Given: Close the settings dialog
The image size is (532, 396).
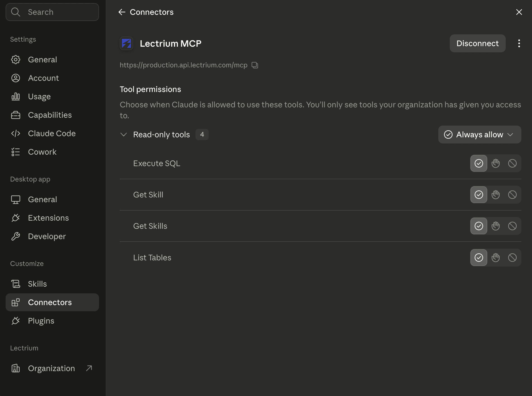Looking at the screenshot, I should pos(519,12).
